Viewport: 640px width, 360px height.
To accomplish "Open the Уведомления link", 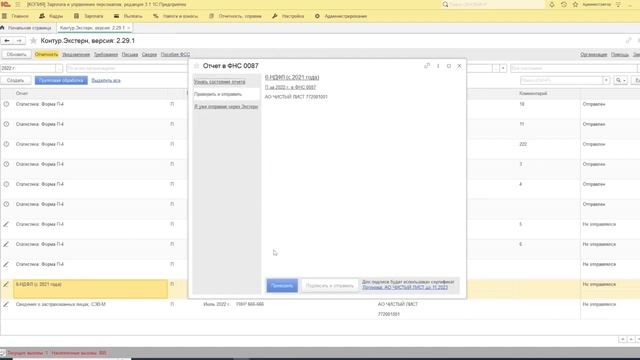I will 76,54.
